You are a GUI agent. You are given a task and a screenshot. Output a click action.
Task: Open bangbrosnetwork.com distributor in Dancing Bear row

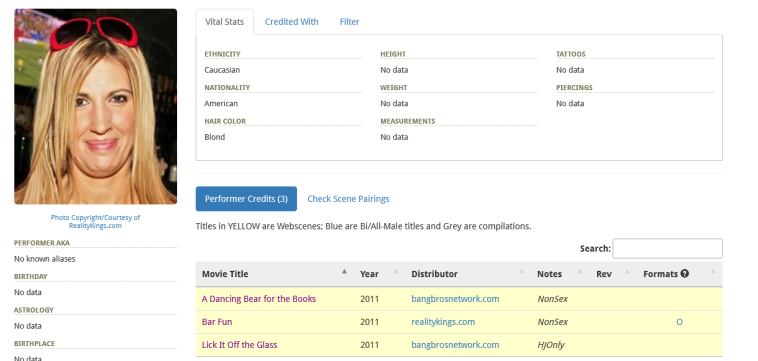pyautogui.click(x=455, y=299)
